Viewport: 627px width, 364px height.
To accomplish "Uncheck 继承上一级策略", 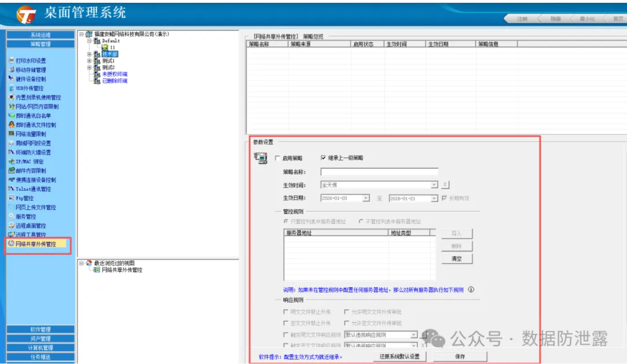I will coord(324,158).
